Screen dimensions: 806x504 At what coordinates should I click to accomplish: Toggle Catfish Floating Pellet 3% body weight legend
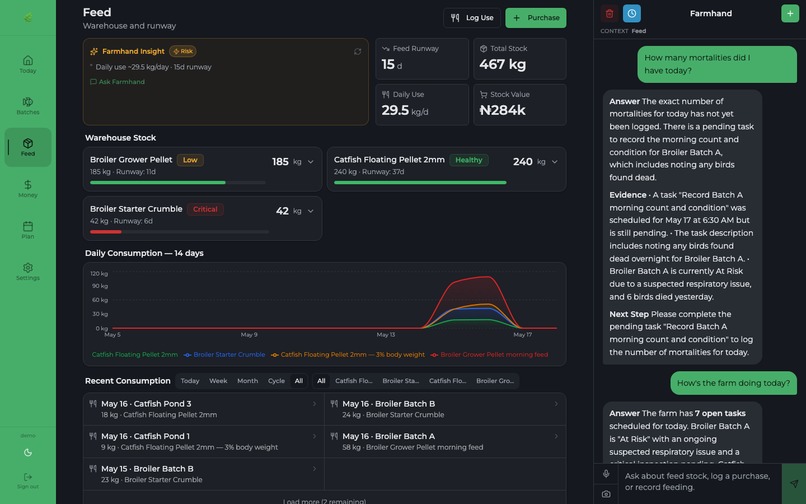pyautogui.click(x=348, y=354)
